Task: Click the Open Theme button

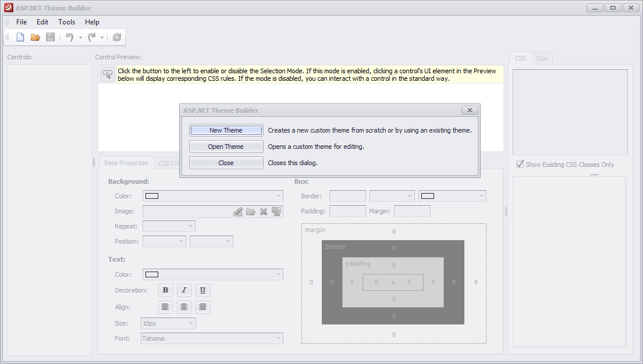Action: point(226,147)
